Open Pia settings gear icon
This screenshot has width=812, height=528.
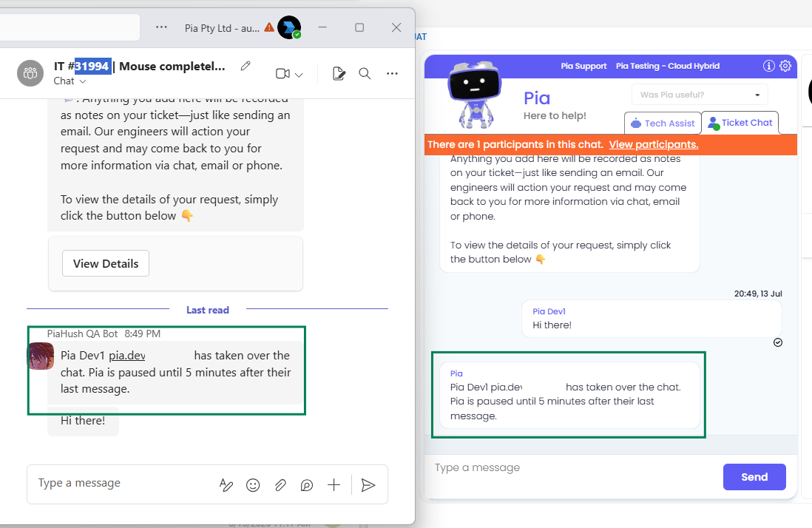click(x=785, y=66)
